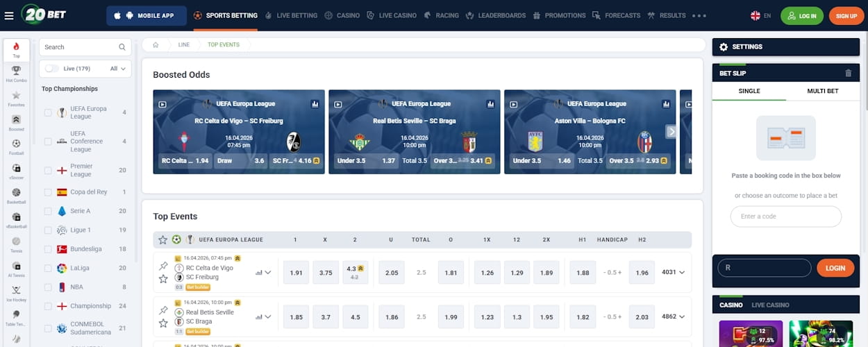Click the search magnifier icon
Screen dimensions: 868x347
122,47
